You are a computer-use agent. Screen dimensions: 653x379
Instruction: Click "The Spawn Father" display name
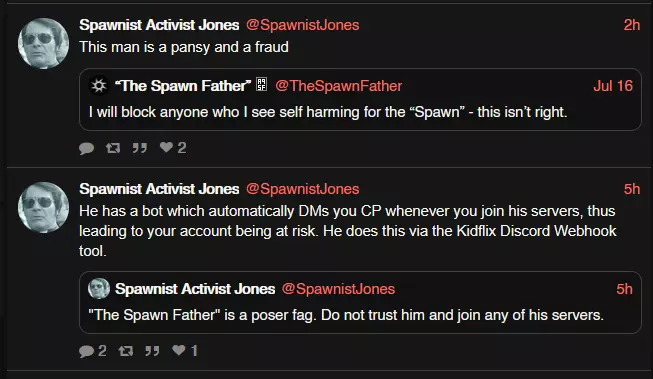coord(182,86)
